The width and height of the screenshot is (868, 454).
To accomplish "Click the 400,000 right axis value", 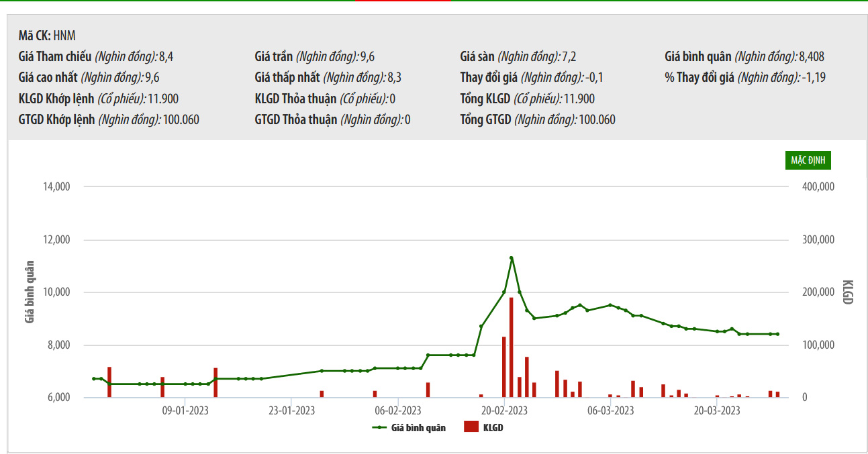I will pos(818,187).
